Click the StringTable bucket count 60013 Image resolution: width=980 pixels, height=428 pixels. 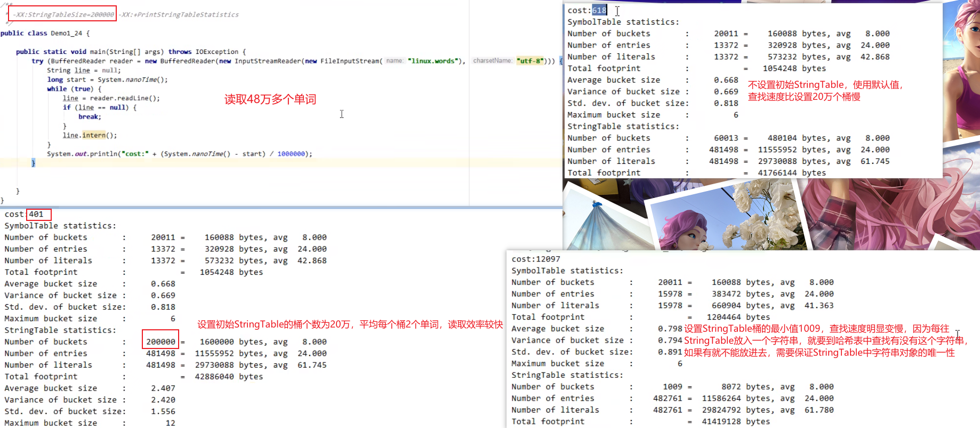[x=726, y=138]
